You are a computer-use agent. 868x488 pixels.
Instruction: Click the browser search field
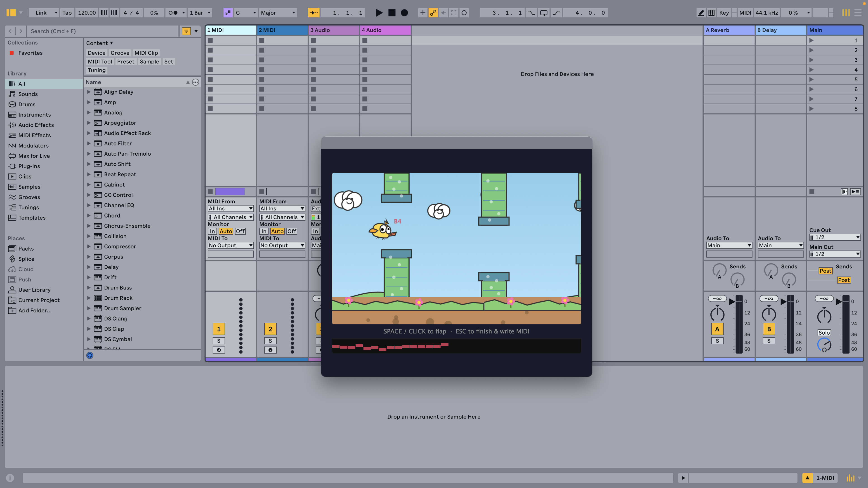pos(103,31)
